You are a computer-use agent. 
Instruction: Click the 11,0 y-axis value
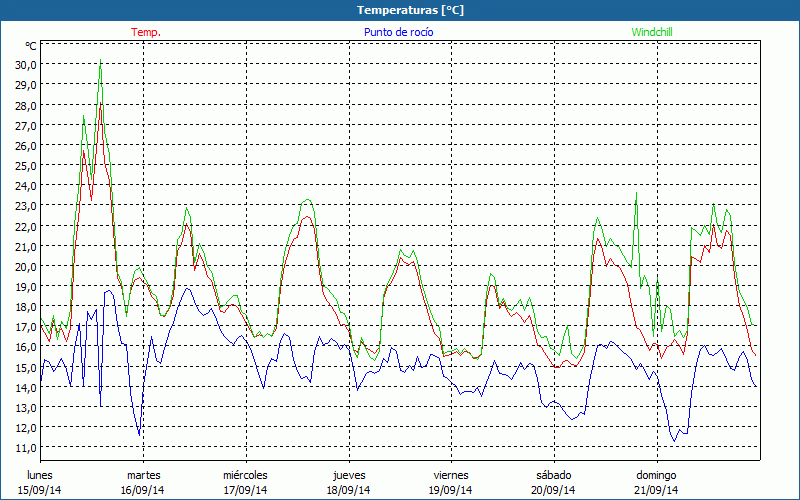click(25, 447)
